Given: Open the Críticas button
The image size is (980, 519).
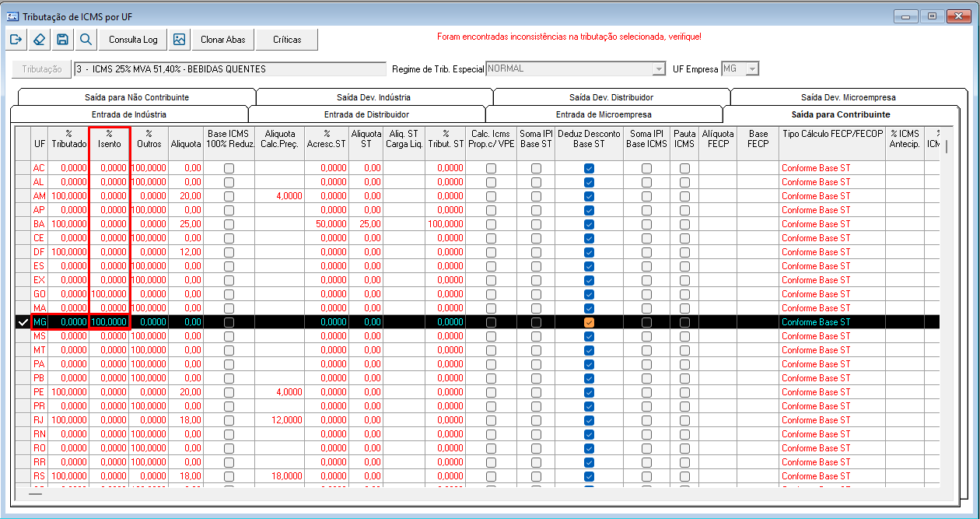Looking at the screenshot, I should pyautogui.click(x=288, y=40).
